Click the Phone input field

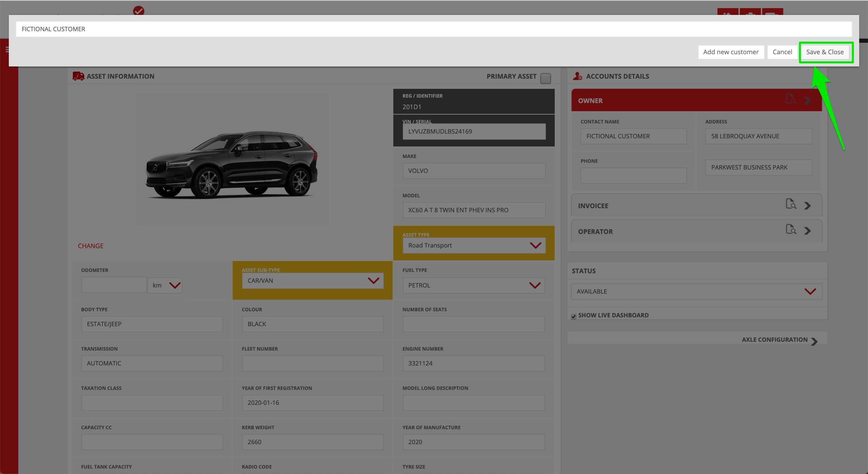[633, 176]
